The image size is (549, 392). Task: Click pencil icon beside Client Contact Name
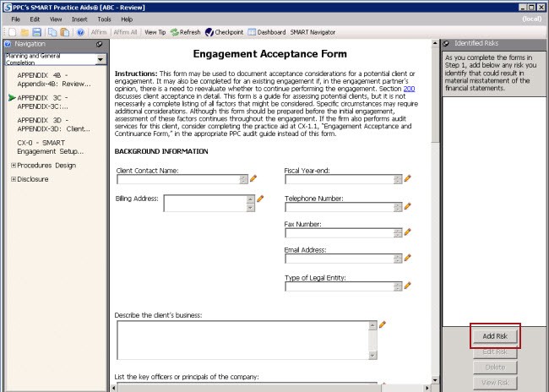(x=253, y=178)
